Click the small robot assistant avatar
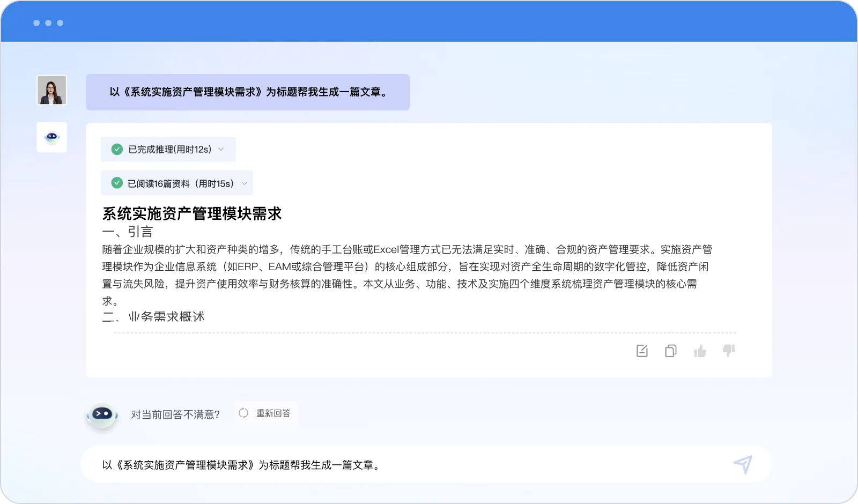This screenshot has height=504, width=858. (52, 137)
